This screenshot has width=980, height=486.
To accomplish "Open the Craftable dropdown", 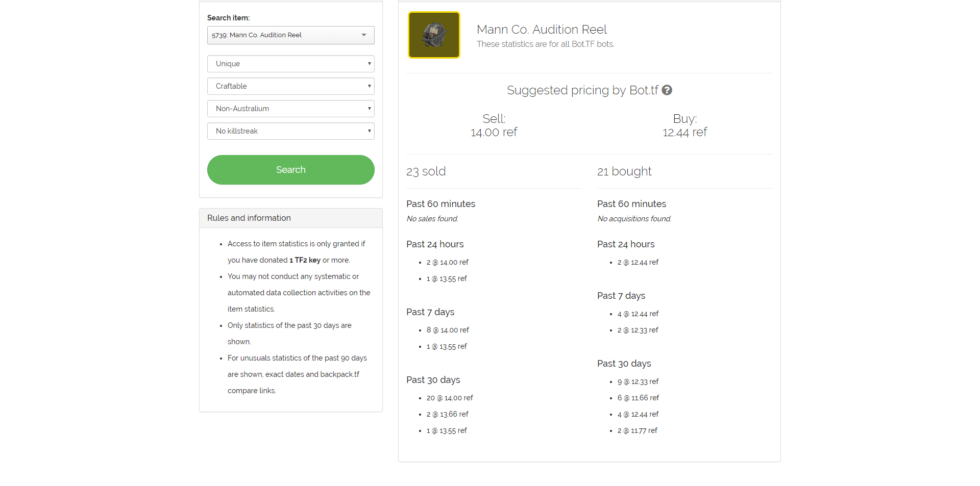I will point(290,86).
